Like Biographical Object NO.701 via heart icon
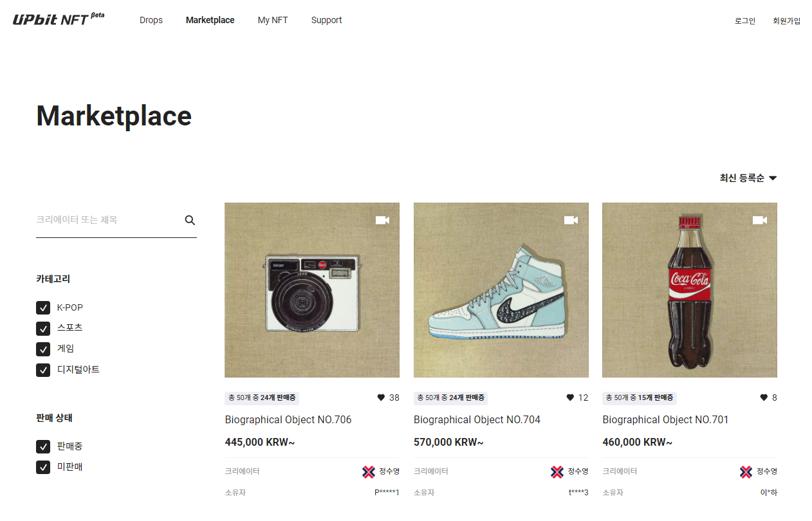 pos(764,398)
